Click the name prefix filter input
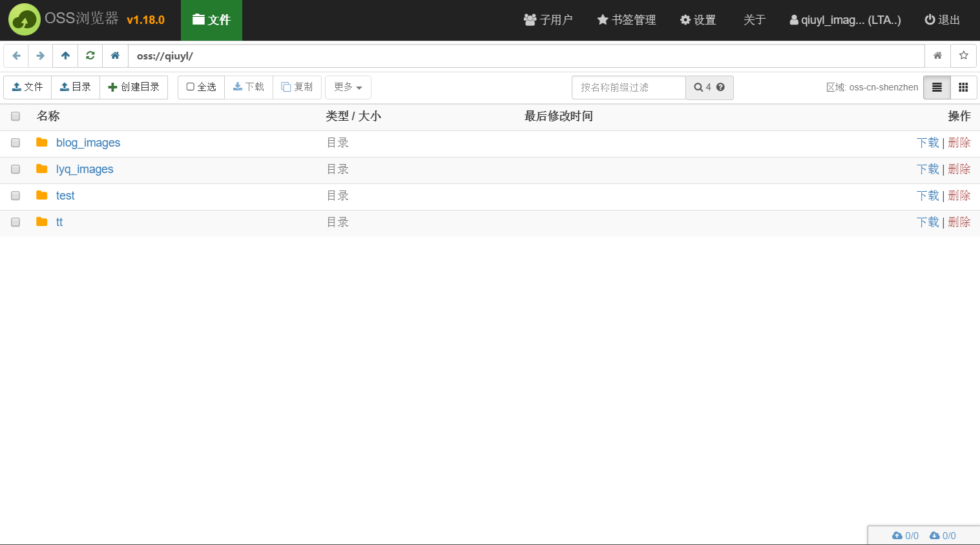Image resolution: width=980 pixels, height=545 pixels. pos(629,87)
